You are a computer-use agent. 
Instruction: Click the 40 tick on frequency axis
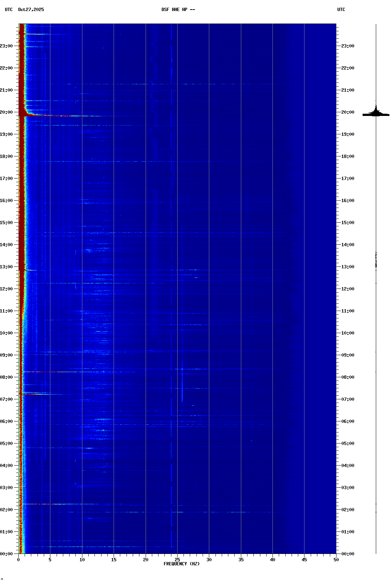pos(272,559)
